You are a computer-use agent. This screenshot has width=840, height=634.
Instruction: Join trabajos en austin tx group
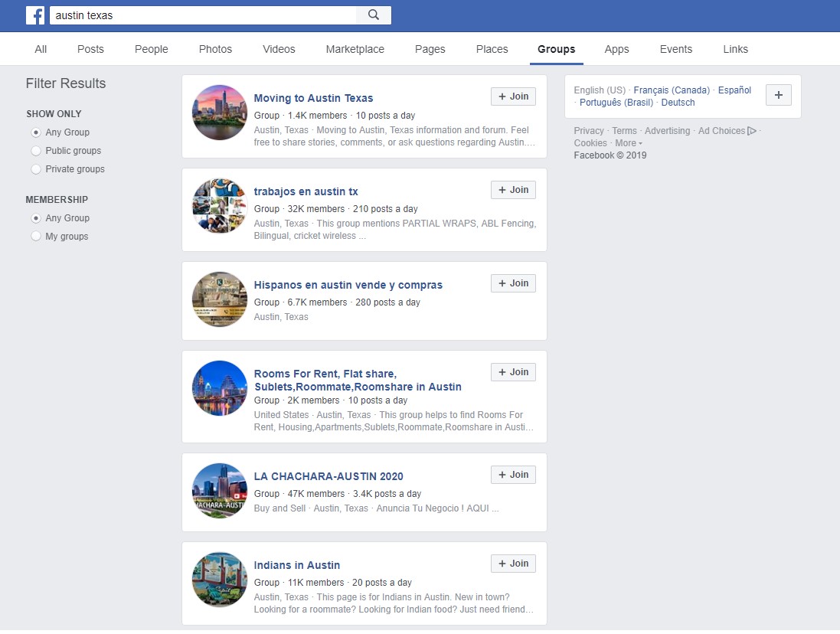513,190
